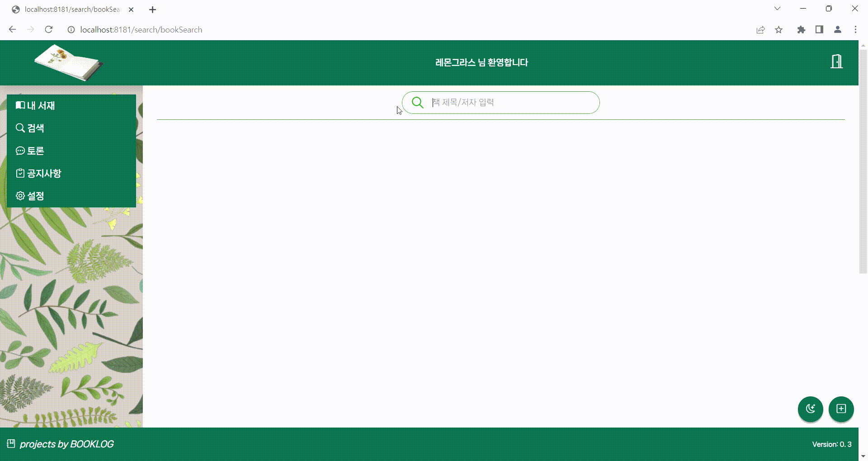Open the tab search dropdown arrow
The width and height of the screenshot is (868, 461).
[x=777, y=9]
